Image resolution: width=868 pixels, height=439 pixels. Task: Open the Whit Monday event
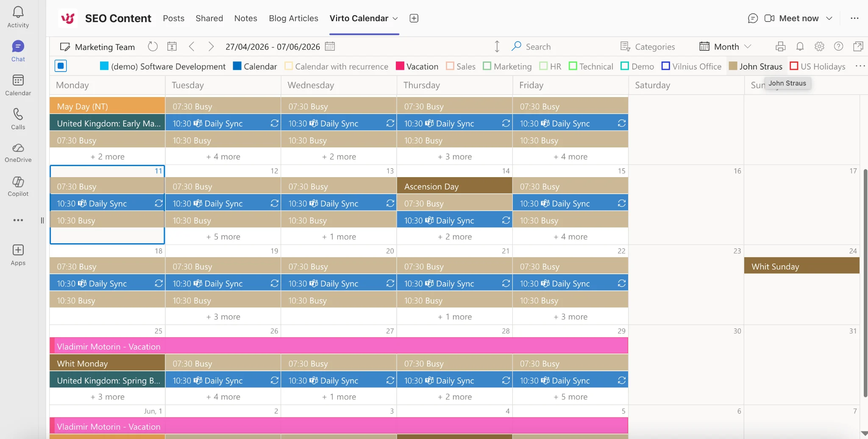coord(107,363)
